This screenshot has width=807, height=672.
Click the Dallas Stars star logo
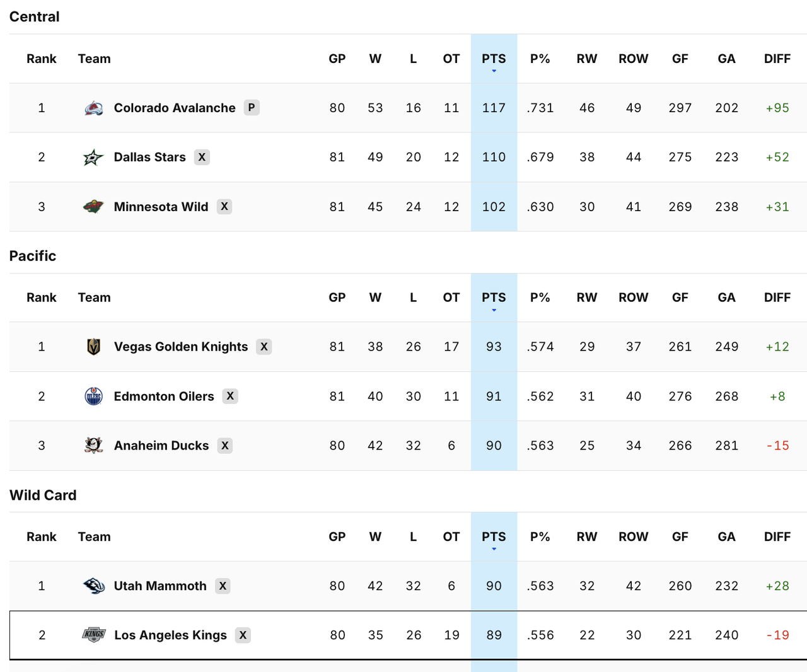[93, 157]
